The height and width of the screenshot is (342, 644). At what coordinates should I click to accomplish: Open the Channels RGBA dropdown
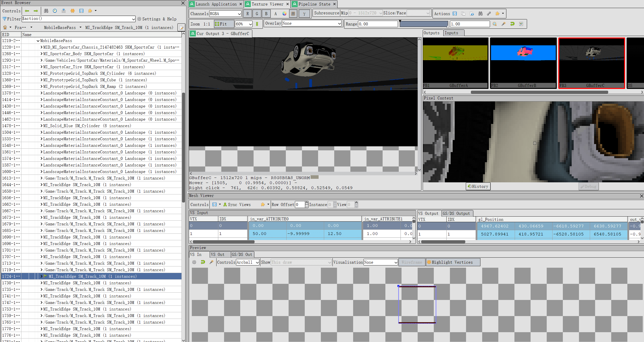tap(225, 14)
